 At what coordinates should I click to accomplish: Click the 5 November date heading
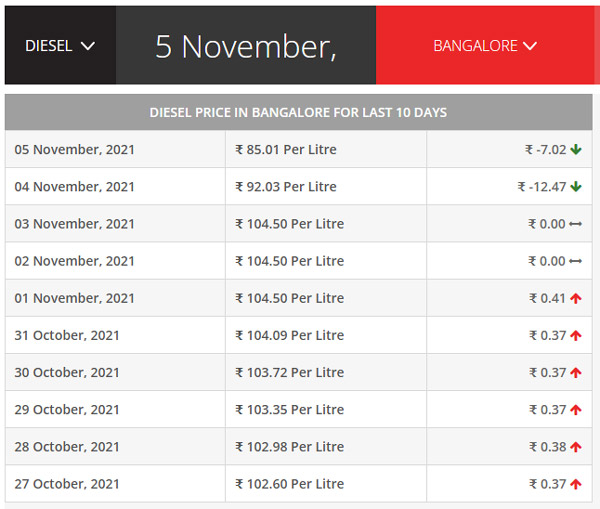pos(245,46)
